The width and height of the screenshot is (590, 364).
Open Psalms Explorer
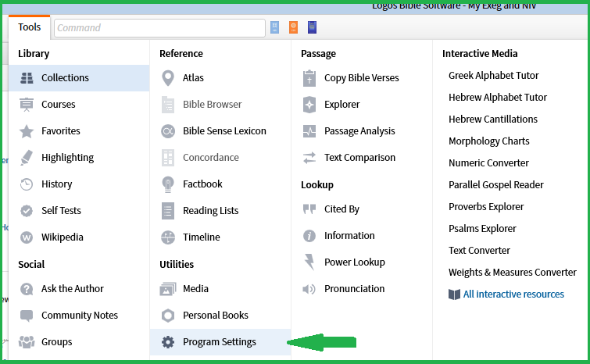click(x=482, y=228)
